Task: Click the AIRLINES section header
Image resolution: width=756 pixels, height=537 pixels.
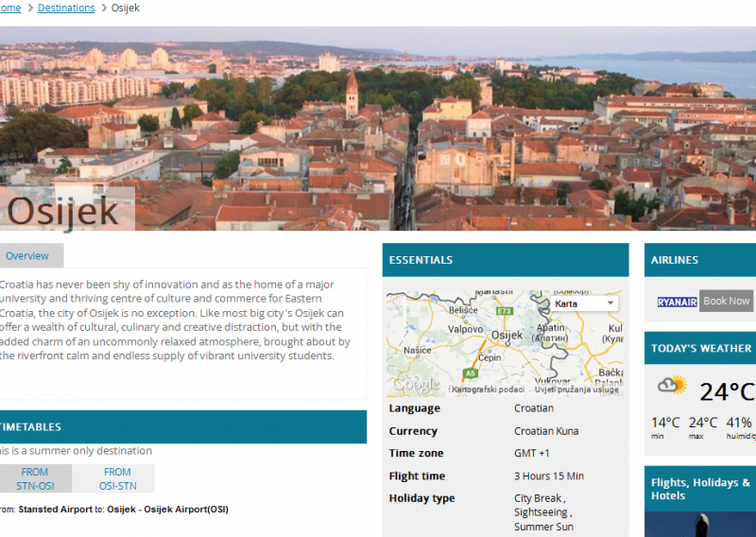Action: tap(700, 260)
